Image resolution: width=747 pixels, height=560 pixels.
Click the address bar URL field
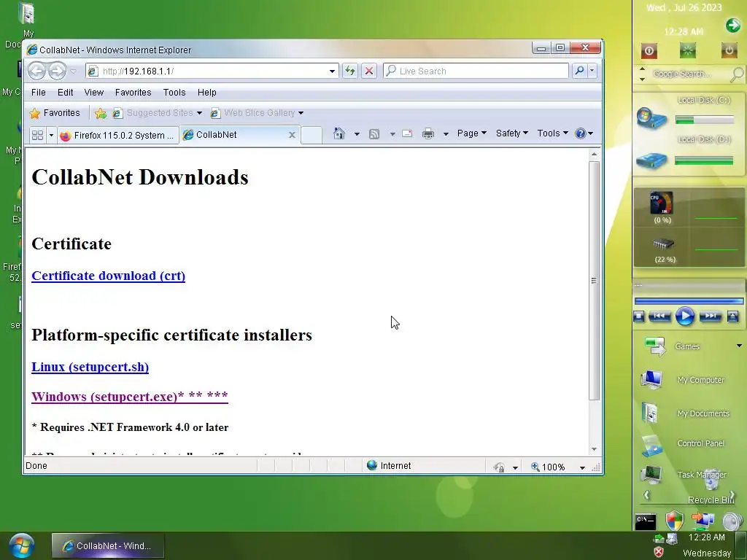coord(212,71)
